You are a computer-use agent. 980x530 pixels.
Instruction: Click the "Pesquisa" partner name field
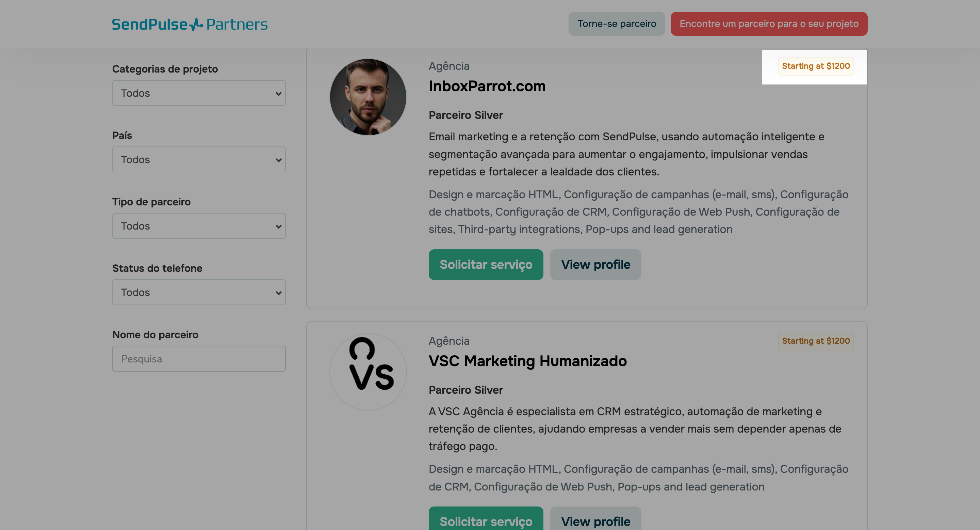click(x=199, y=358)
